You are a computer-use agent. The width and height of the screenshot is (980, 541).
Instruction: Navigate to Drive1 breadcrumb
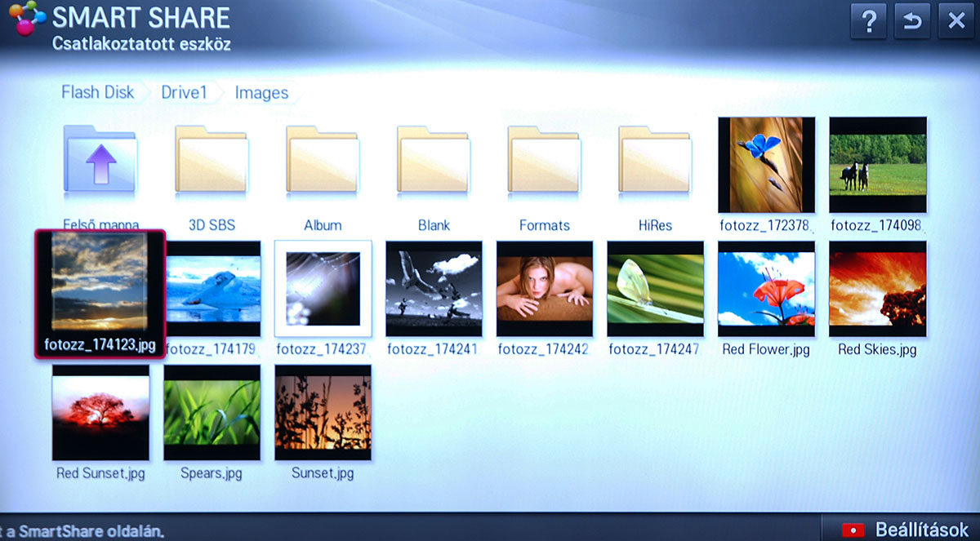pyautogui.click(x=184, y=92)
